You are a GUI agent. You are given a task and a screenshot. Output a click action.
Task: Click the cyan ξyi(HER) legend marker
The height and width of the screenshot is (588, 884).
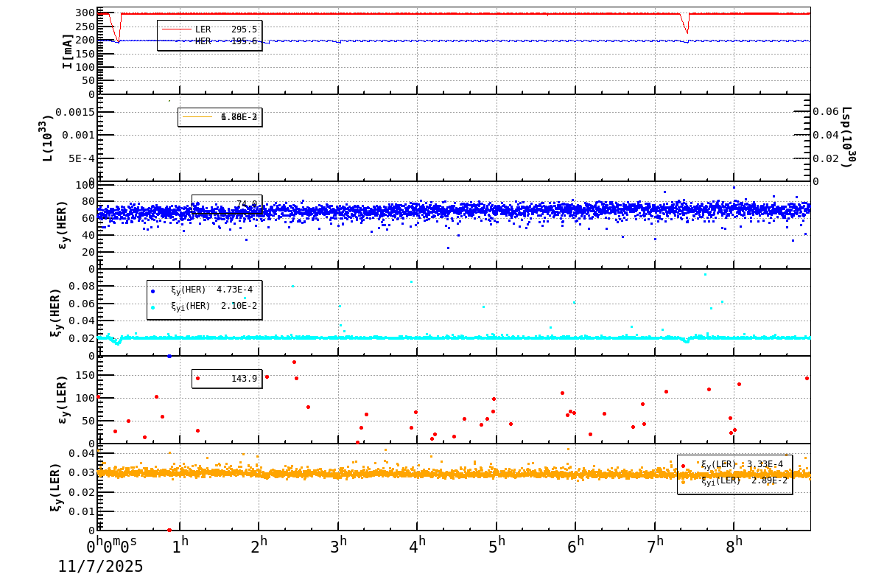point(153,307)
